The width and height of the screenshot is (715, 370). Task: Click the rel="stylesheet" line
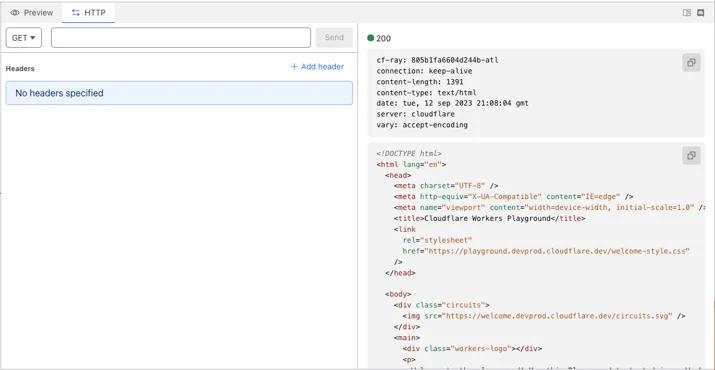437,240
